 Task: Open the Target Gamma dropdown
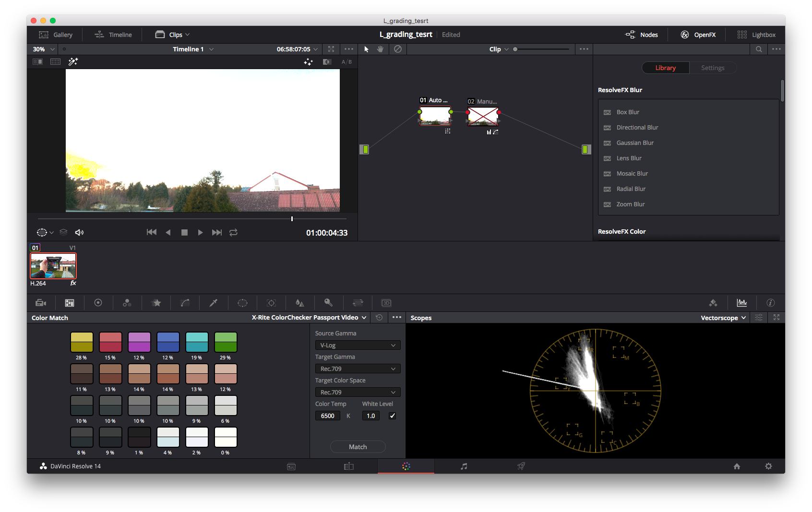click(x=358, y=369)
